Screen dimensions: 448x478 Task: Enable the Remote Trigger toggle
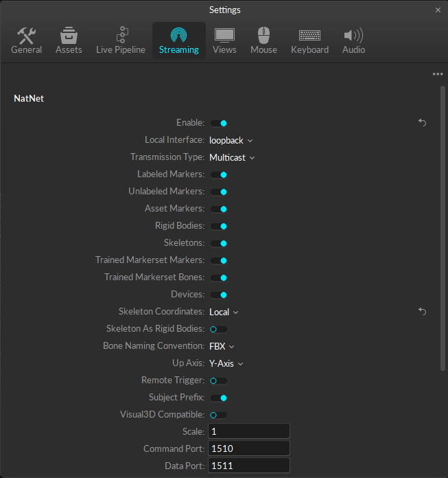tap(219, 380)
